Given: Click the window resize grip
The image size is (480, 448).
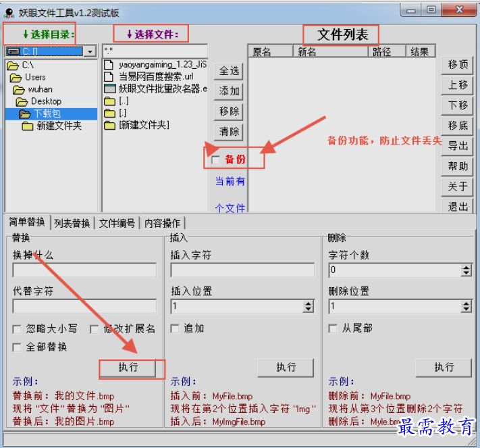Looking at the screenshot, I should point(472,442).
